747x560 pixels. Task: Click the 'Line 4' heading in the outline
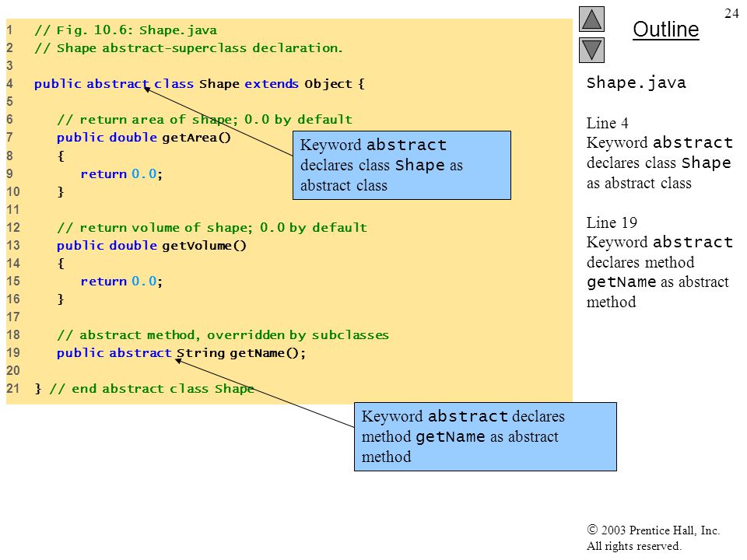[x=608, y=124]
